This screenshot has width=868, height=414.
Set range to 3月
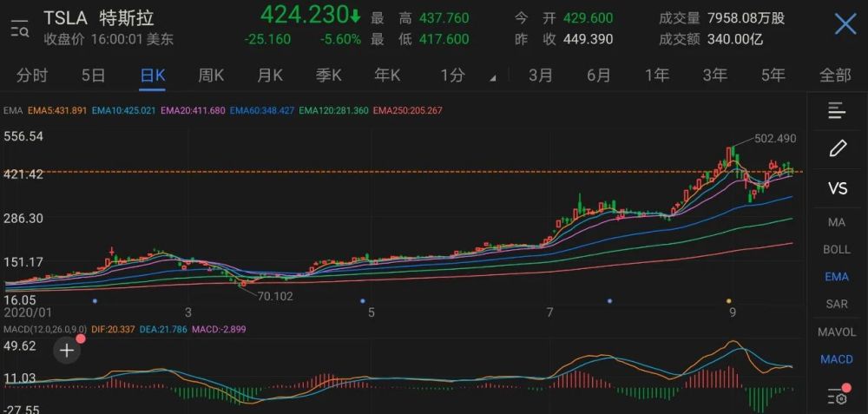(540, 76)
